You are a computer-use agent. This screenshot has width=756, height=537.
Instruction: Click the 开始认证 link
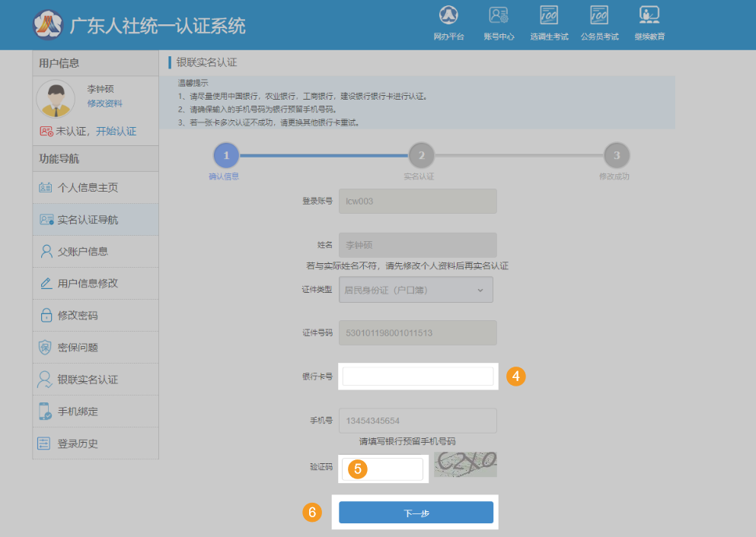tap(116, 131)
